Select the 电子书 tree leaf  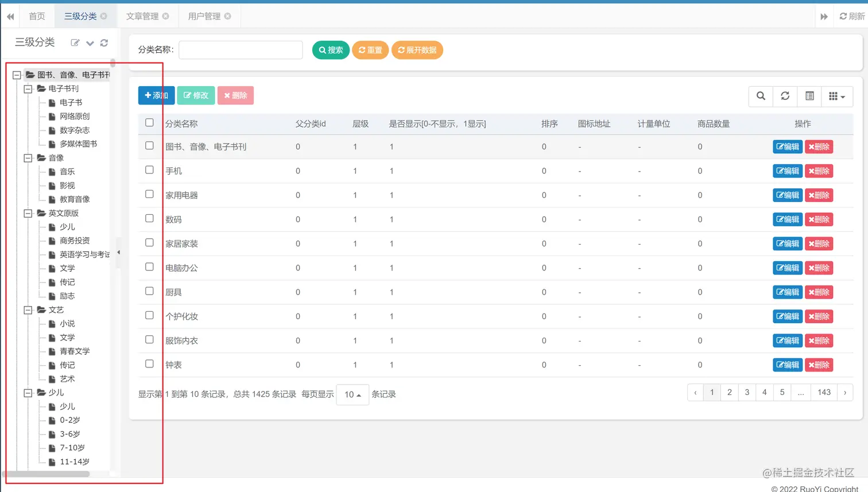71,102
